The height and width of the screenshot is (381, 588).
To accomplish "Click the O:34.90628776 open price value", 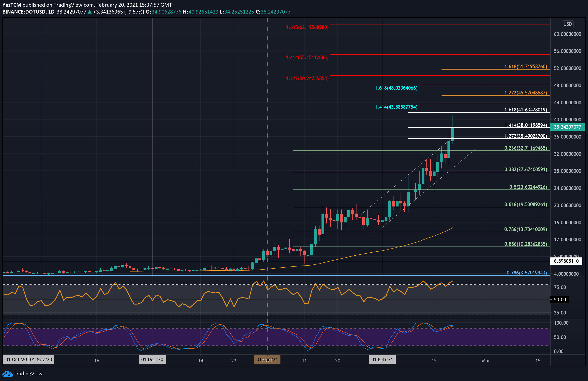I will pyautogui.click(x=163, y=12).
